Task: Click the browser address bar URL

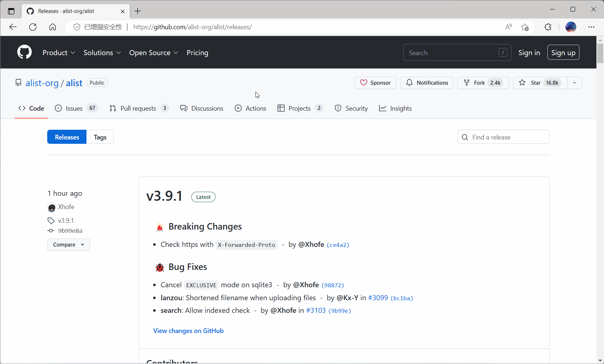Action: pyautogui.click(x=192, y=27)
